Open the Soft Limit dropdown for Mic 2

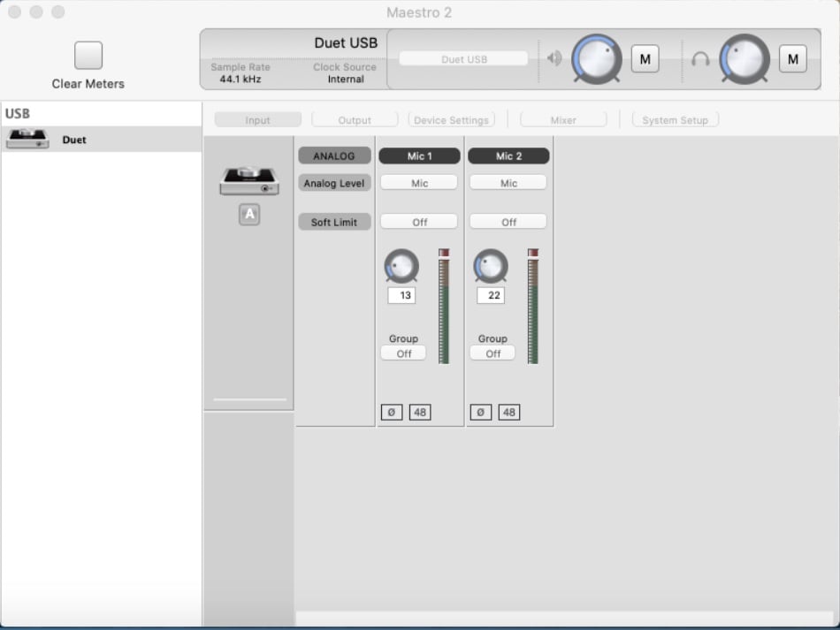click(508, 221)
